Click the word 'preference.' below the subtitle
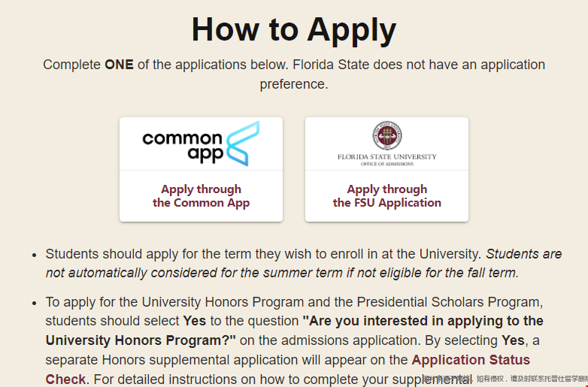This screenshot has height=387, width=588. 294,84
